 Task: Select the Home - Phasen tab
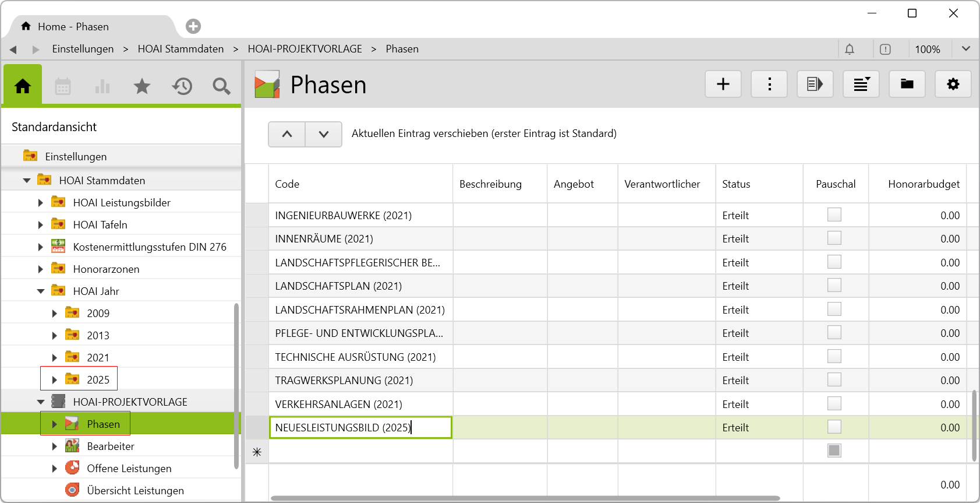(93, 26)
